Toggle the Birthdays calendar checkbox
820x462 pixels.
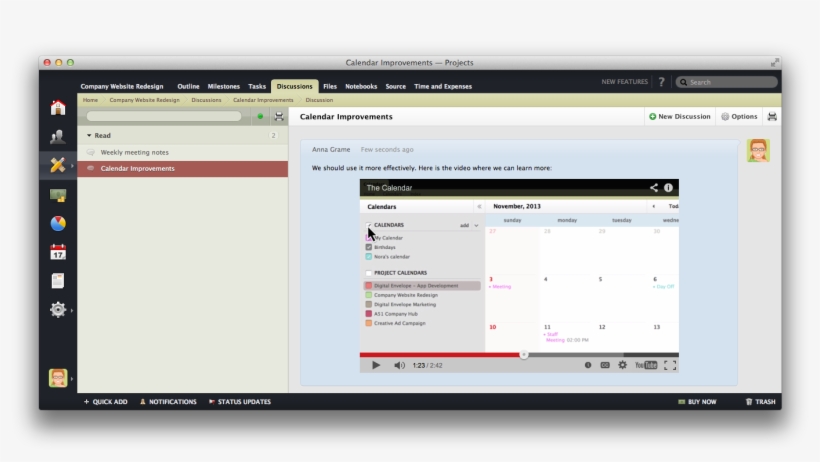coord(369,247)
